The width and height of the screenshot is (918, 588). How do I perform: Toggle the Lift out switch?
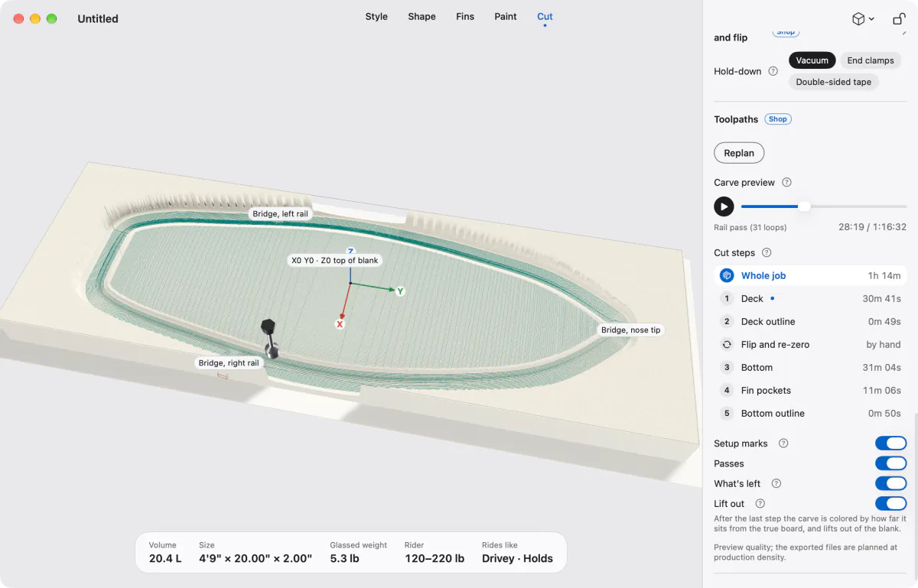coord(890,503)
